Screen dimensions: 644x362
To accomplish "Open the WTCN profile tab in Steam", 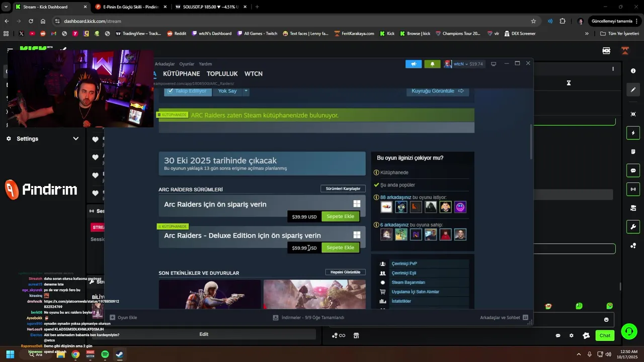I will [254, 73].
